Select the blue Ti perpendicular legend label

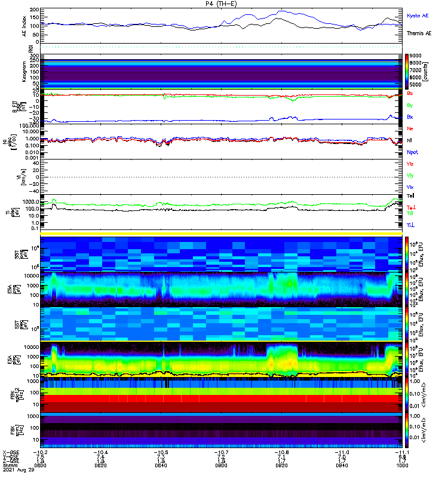tap(410, 225)
